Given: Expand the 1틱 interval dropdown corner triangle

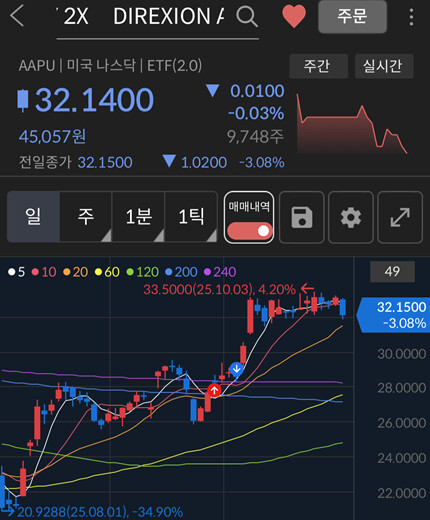Looking at the screenshot, I should 212,236.
